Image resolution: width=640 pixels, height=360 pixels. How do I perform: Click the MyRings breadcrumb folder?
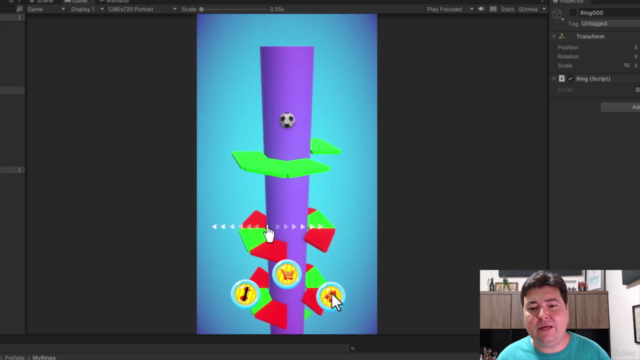click(x=44, y=358)
